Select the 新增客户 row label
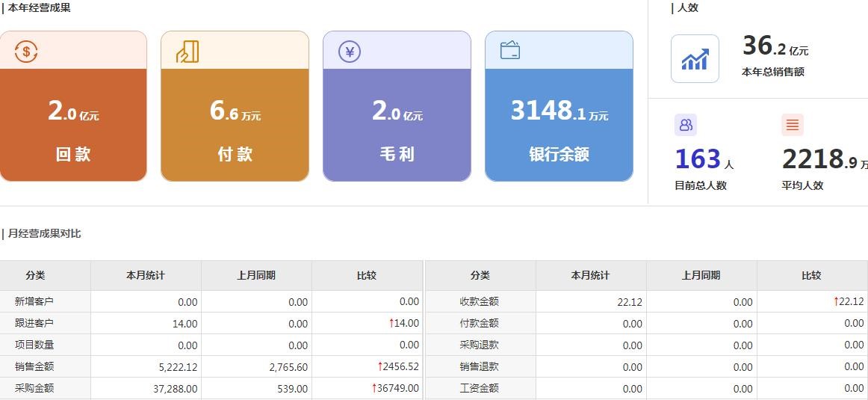The image size is (868, 400). pyautogui.click(x=34, y=301)
